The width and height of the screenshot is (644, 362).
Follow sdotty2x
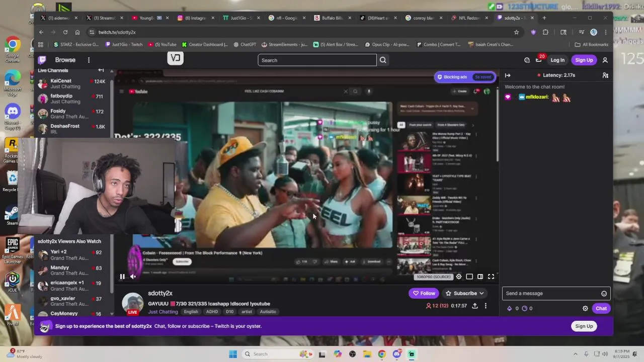pyautogui.click(x=424, y=293)
